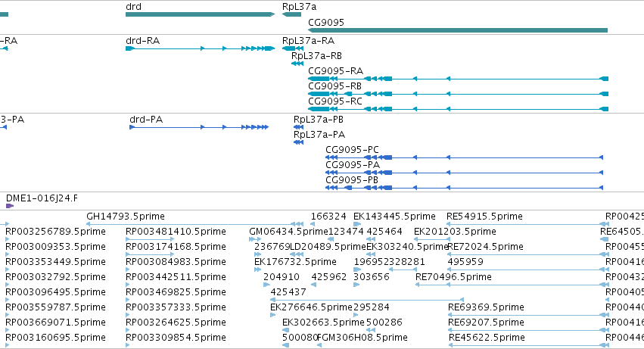
Task: Open the RP003669071.5prime EST label
Action: tap(55, 323)
